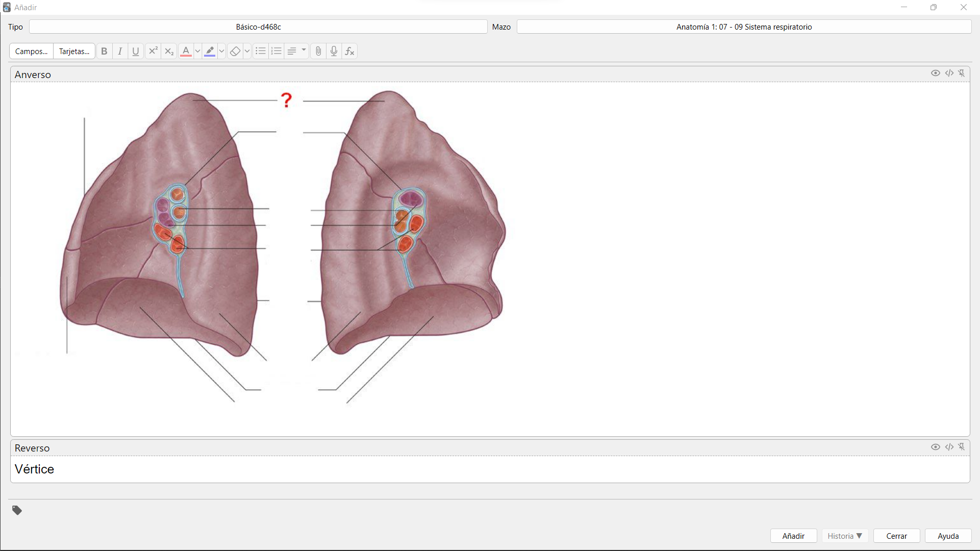Image resolution: width=980 pixels, height=551 pixels.
Task: Minimize the Añadir window
Action: click(x=904, y=7)
